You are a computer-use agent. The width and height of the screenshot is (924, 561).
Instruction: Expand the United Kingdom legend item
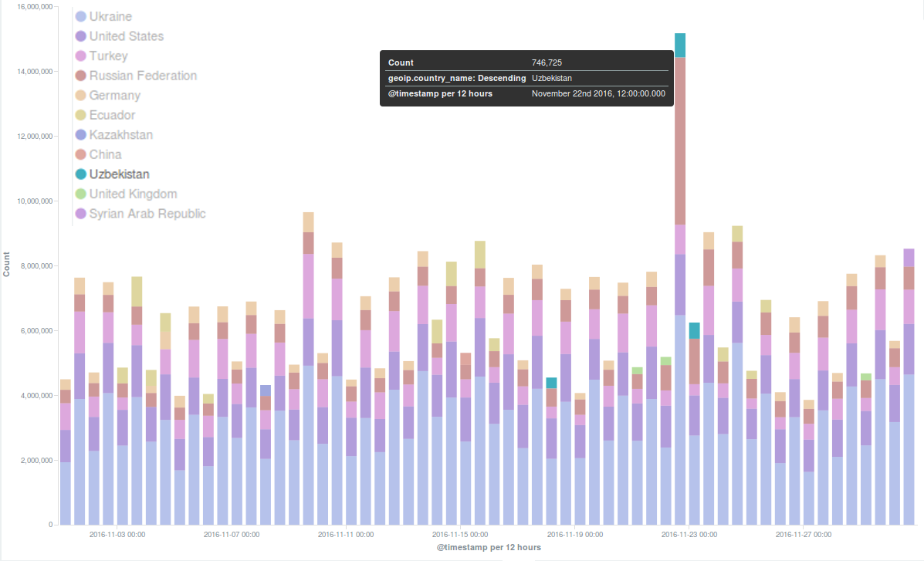click(133, 194)
